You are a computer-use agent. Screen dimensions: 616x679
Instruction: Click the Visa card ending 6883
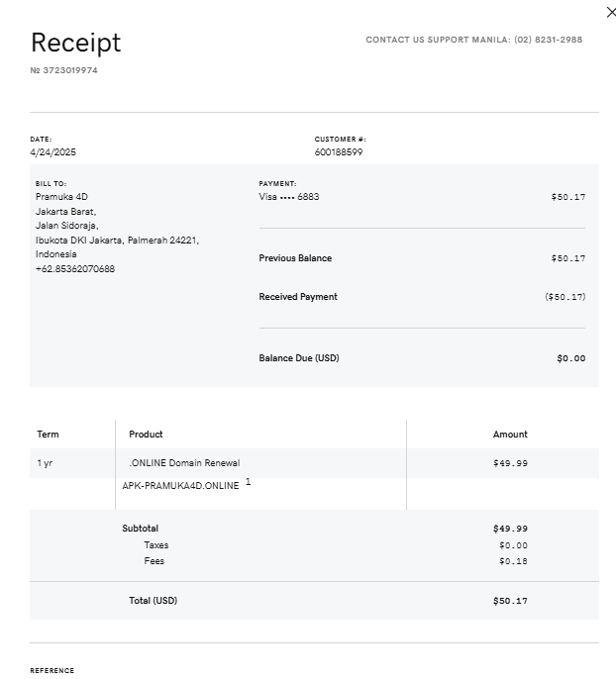point(289,197)
